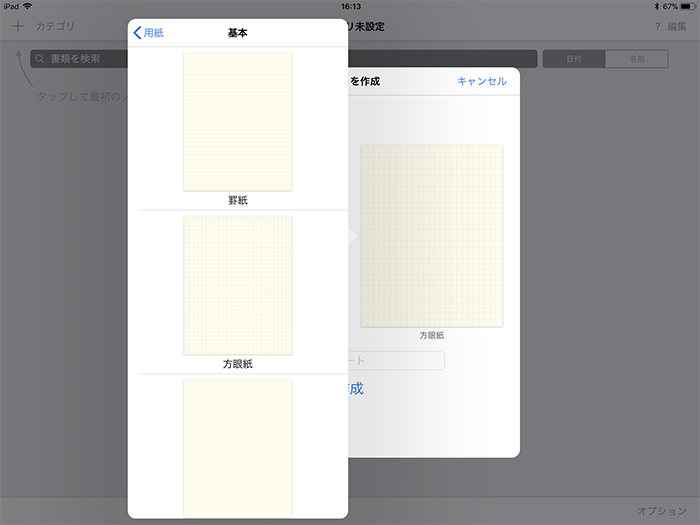Tap 編集 edit button at top right
Viewport: 700px width, 525px height.
(x=677, y=27)
